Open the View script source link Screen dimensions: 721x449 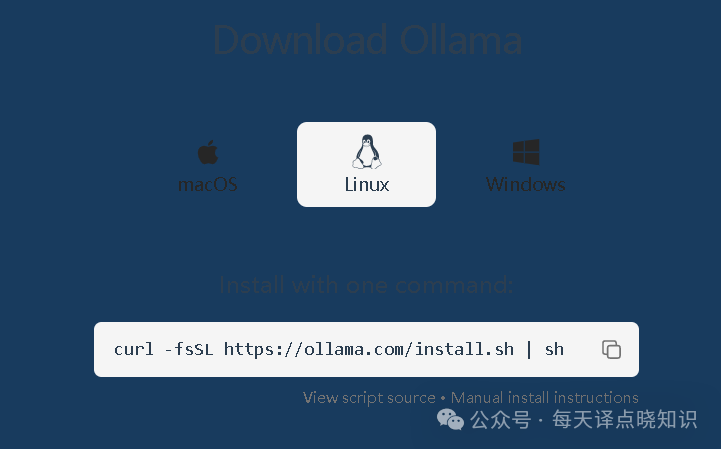coord(369,397)
